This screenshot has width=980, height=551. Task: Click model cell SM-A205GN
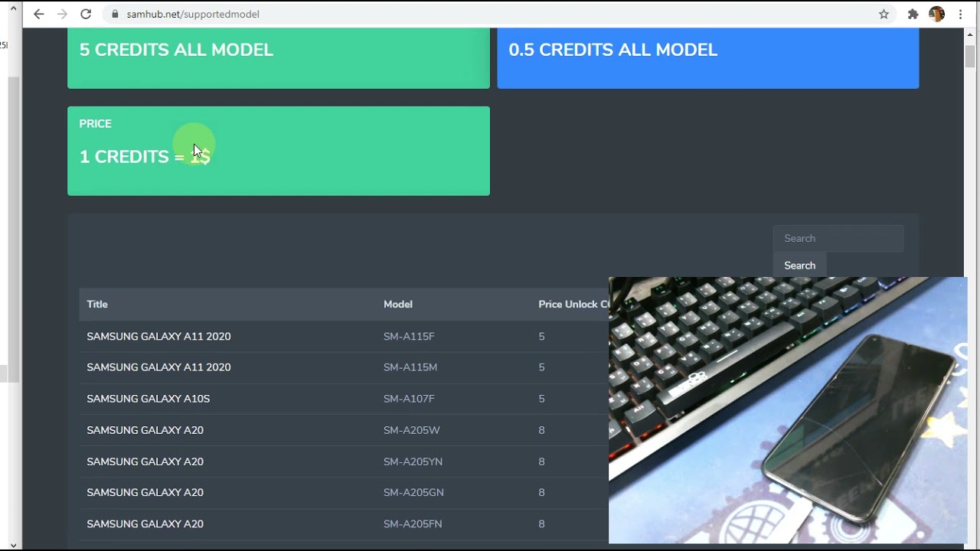[x=413, y=492]
